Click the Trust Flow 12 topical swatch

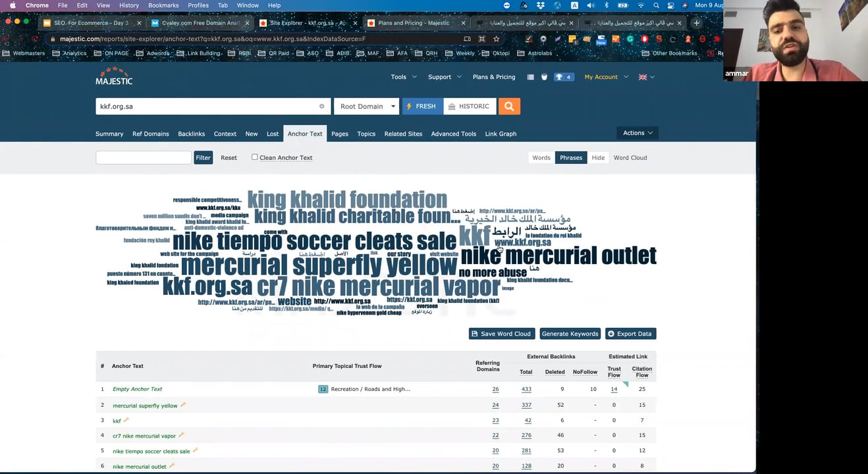[x=323, y=389]
